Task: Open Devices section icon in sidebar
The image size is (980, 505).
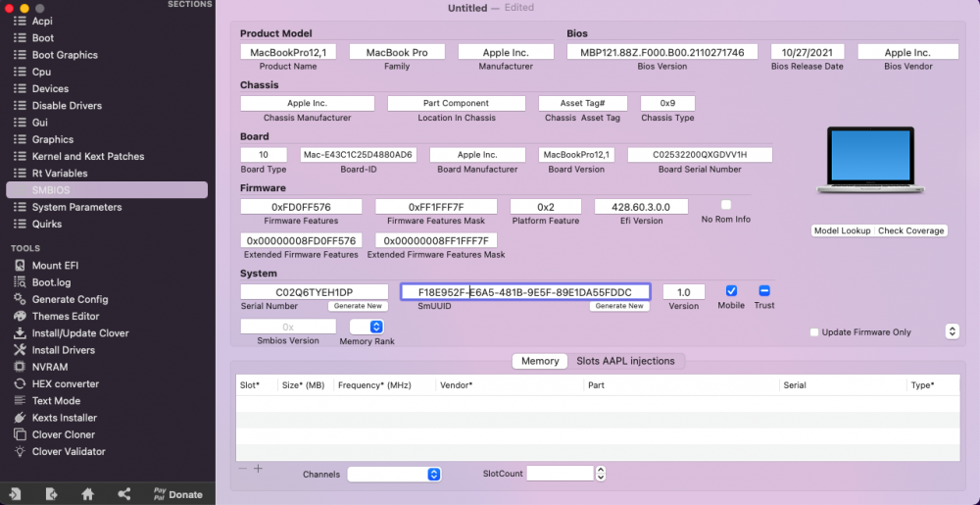Action: (20, 89)
